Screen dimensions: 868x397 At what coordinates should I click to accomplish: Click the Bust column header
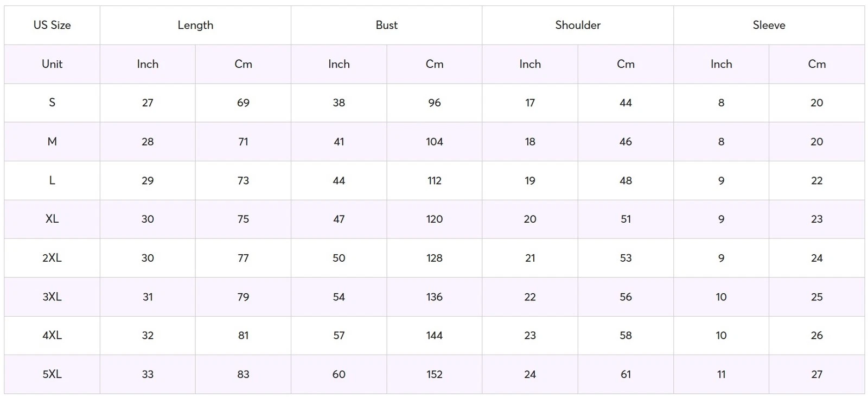(386, 25)
